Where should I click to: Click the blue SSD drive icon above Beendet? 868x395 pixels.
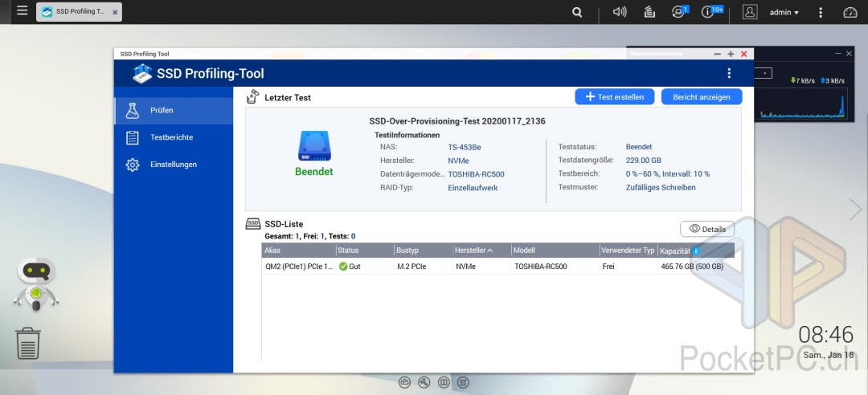pyautogui.click(x=314, y=146)
